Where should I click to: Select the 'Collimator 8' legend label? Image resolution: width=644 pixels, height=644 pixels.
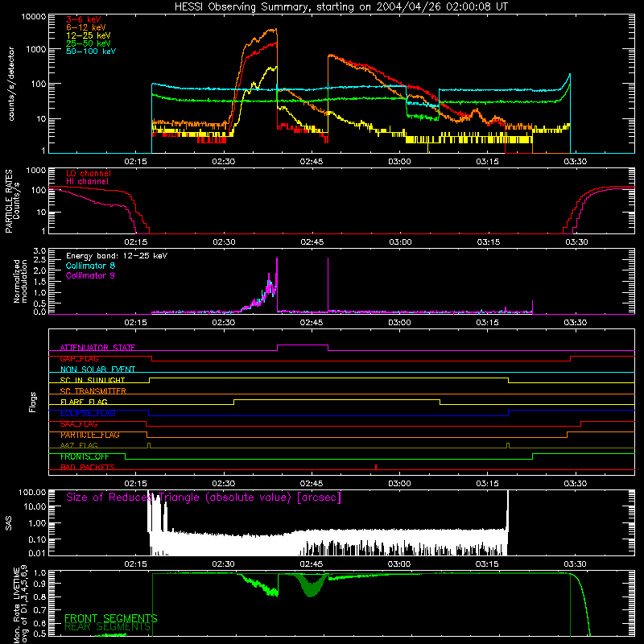90,266
